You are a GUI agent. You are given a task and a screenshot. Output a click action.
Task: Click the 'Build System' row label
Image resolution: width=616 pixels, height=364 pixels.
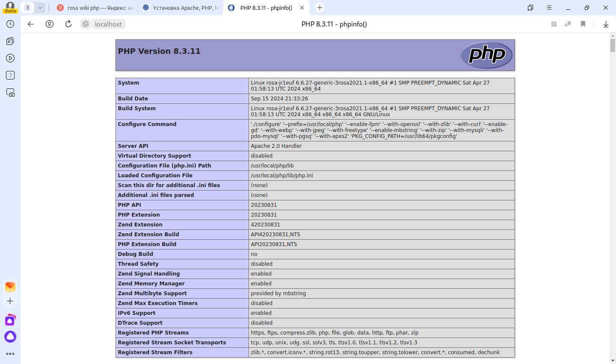click(137, 109)
